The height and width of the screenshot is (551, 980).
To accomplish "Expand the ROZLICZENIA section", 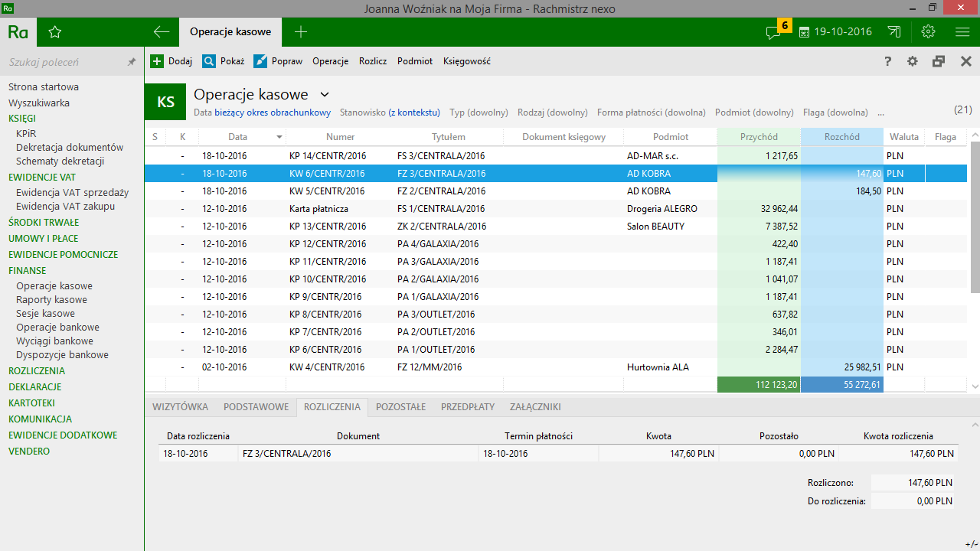I will (37, 370).
